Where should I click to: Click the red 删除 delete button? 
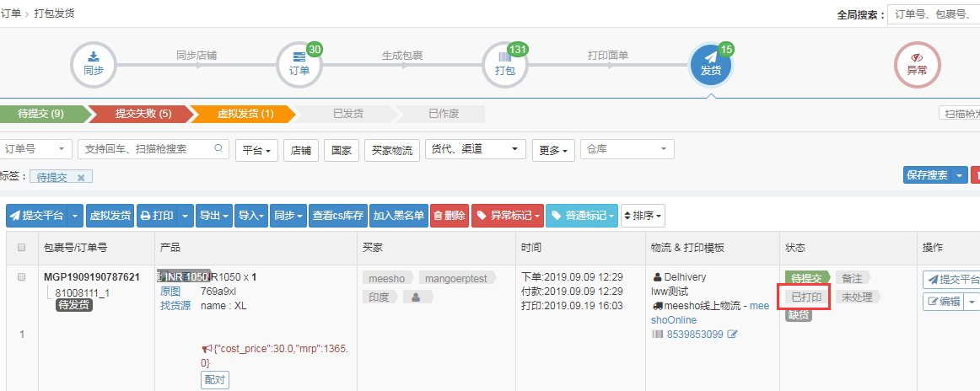(449, 216)
